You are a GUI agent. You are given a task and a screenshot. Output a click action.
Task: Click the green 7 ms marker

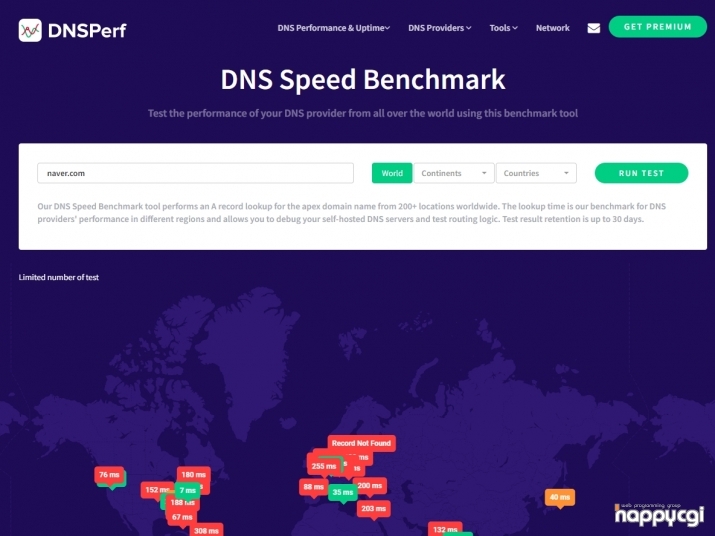click(x=187, y=490)
